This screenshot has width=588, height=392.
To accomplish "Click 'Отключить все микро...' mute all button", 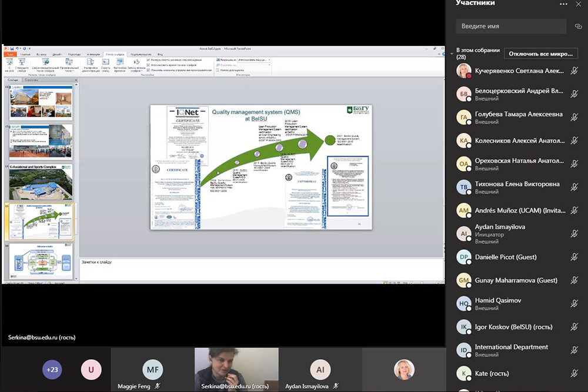I will point(540,53).
